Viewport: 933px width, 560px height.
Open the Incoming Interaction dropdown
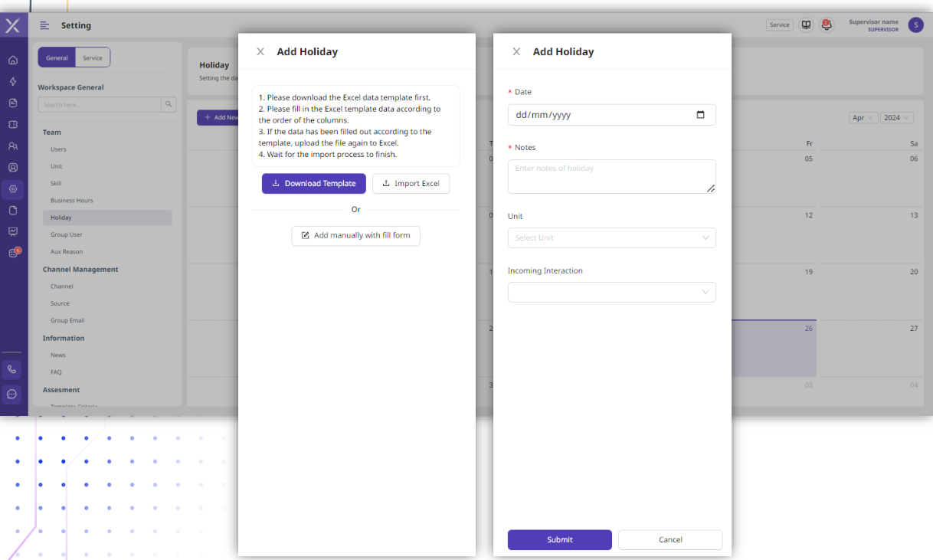611,292
